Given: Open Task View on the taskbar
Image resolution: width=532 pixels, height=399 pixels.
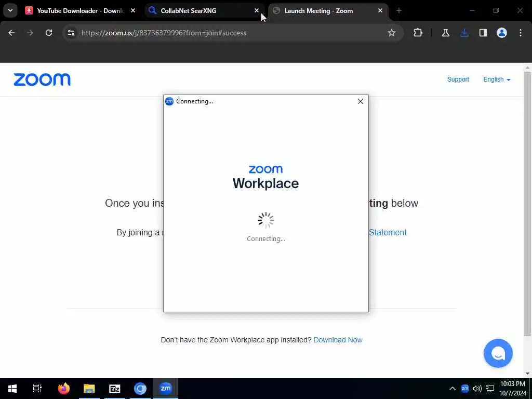Looking at the screenshot, I should point(37,389).
